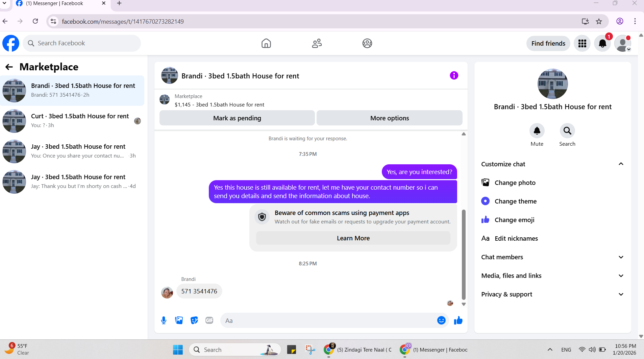
Task: Click the chat scrollbar thumb
Action: point(464,255)
